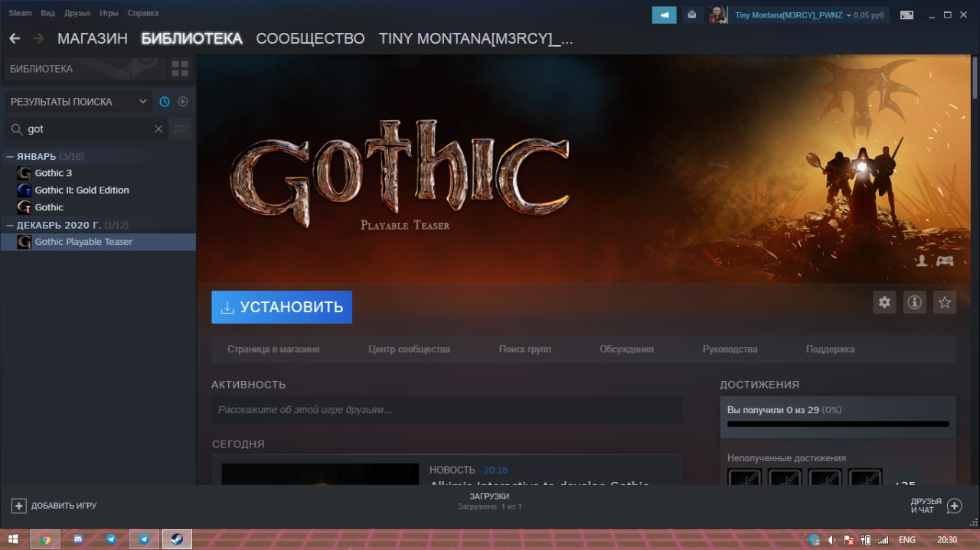Screen dimensions: 980x550
Task: Click the single-player icon on banner
Action: tap(922, 261)
